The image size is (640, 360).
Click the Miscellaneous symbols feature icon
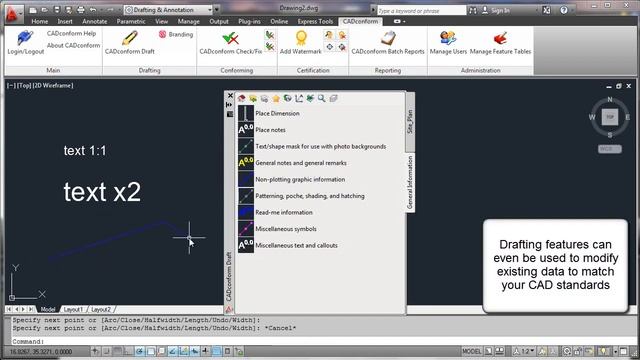point(246,229)
